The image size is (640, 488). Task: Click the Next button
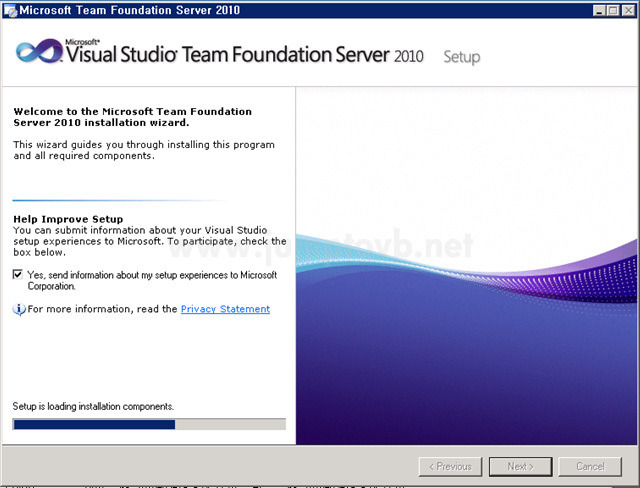point(520,466)
